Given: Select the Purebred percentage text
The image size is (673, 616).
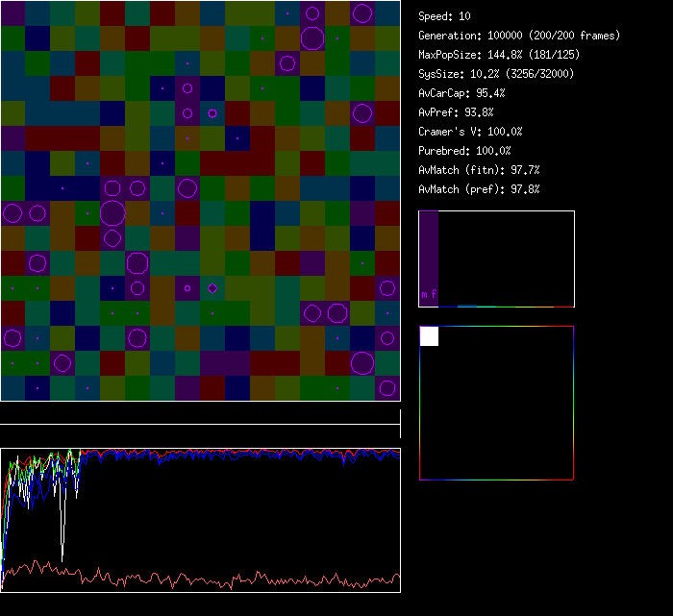Looking at the screenshot, I should coord(465,151).
